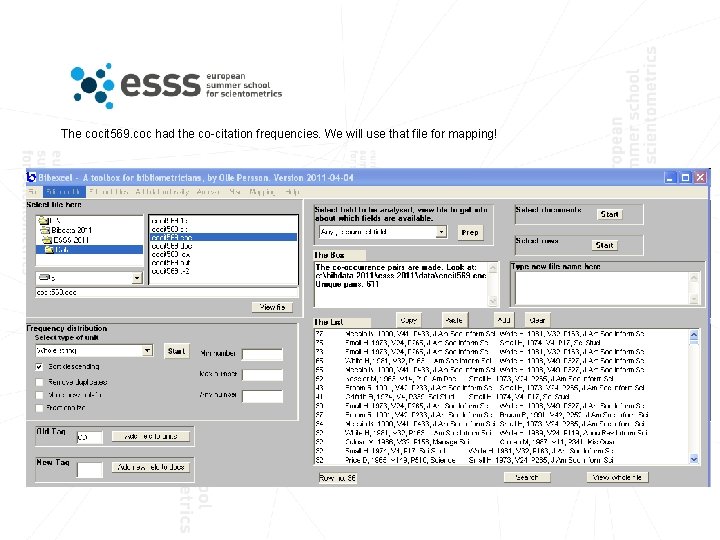Screen dimensions: 720x540
Task: Open the Mapping menu
Action: coord(262,191)
